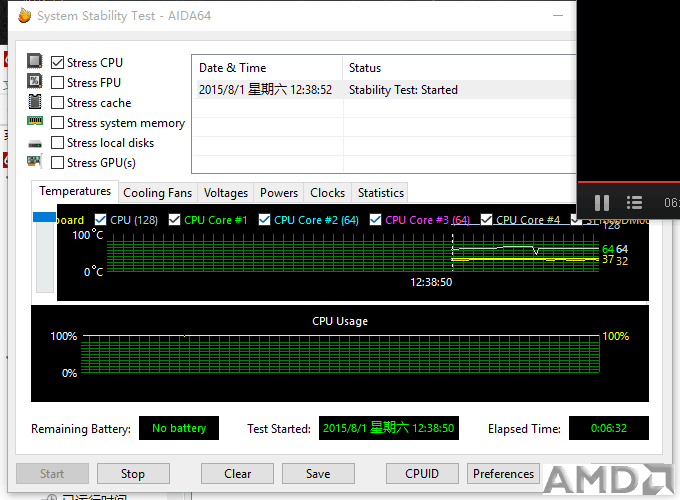The height and width of the screenshot is (500, 680).
Task: Open the playlist icon in the overlay player
Action: click(634, 203)
